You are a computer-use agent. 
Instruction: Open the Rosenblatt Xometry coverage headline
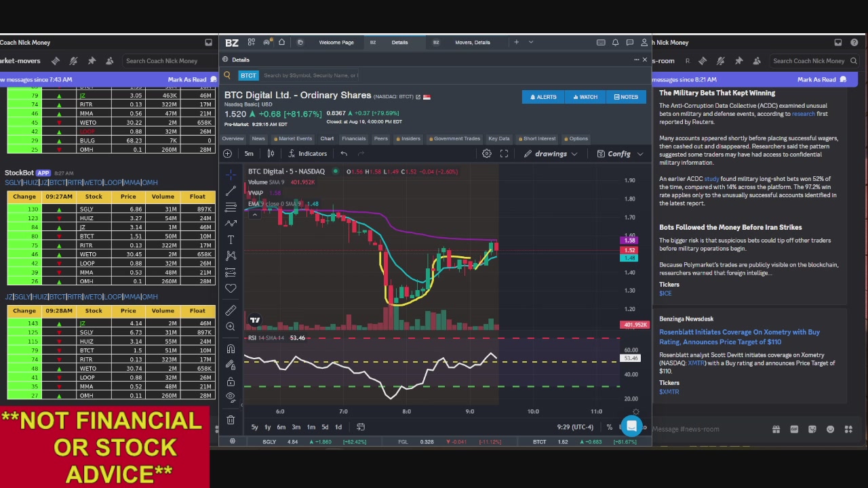(739, 336)
